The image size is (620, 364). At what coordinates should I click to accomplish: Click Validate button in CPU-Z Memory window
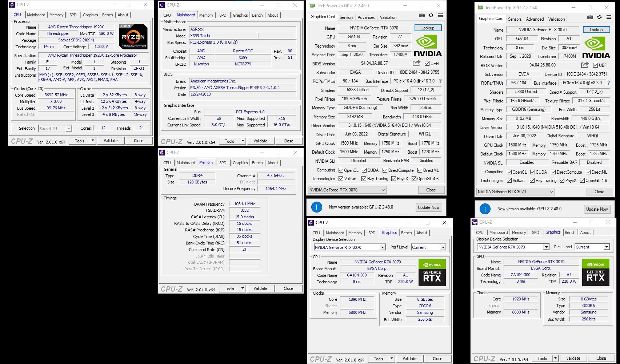pyautogui.click(x=260, y=288)
